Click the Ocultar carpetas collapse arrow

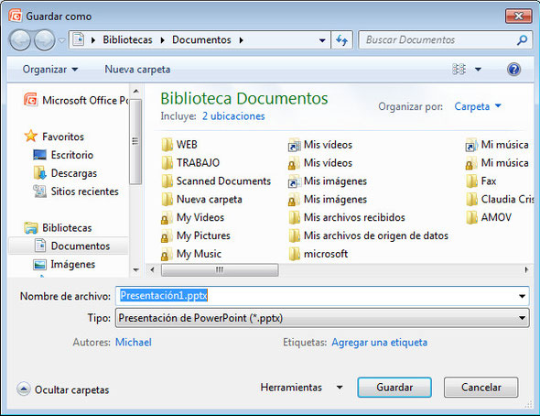coord(23,389)
